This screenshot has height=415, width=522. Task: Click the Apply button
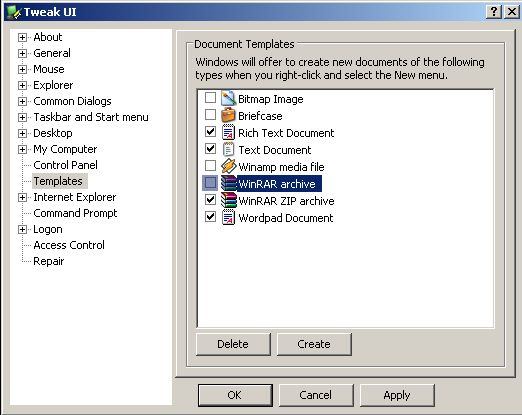click(397, 395)
